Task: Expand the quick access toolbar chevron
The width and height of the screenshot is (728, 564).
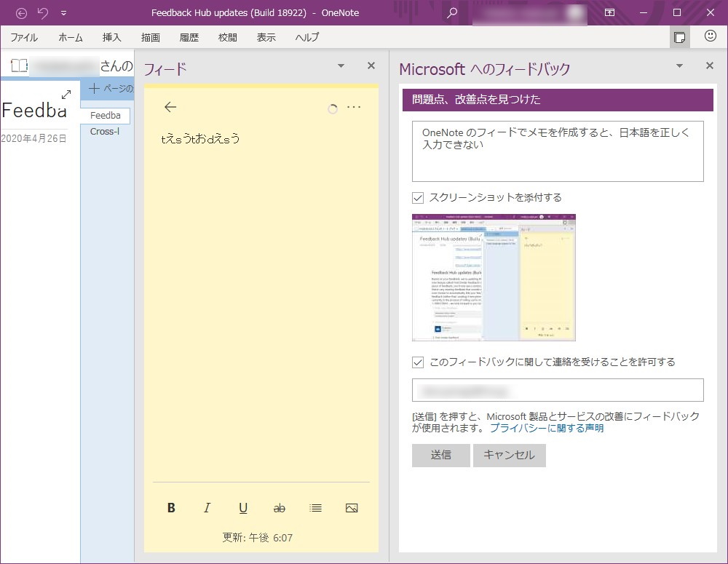Action: tap(64, 12)
